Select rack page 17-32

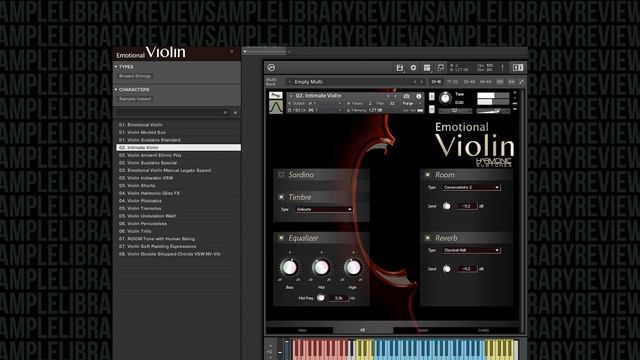tap(453, 82)
